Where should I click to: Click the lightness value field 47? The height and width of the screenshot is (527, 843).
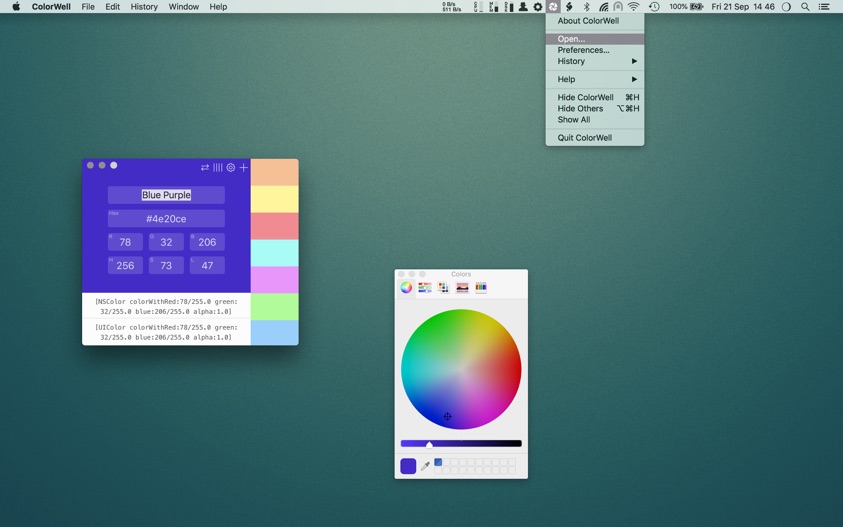pos(207,265)
